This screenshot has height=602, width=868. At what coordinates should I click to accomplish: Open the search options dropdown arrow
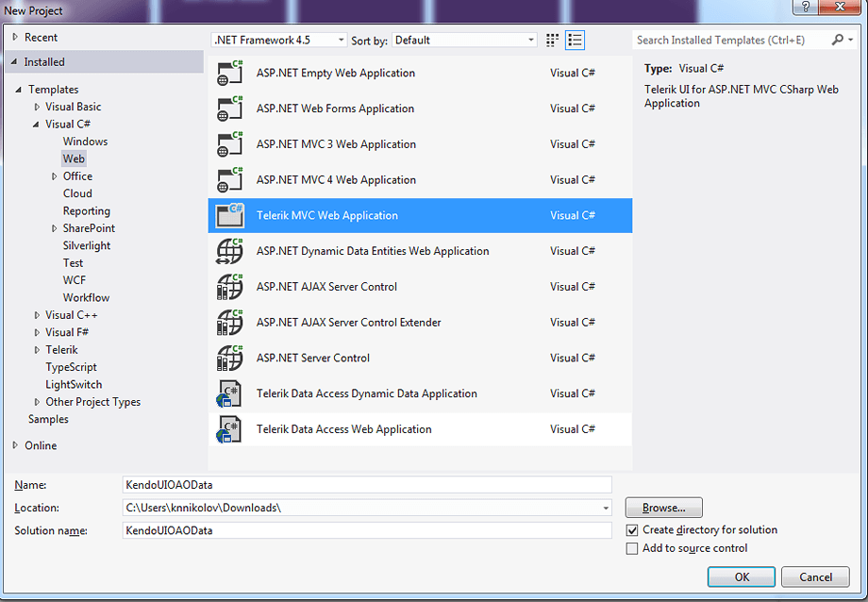pos(851,40)
